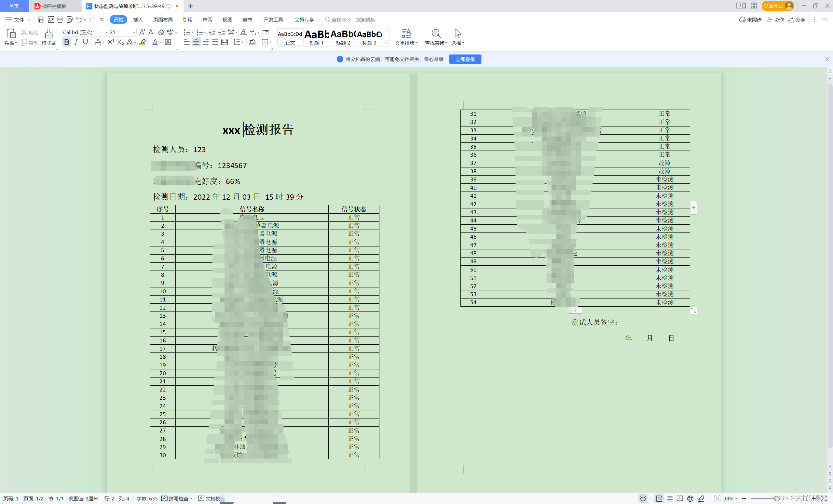Click the increase font size icon

142,32
